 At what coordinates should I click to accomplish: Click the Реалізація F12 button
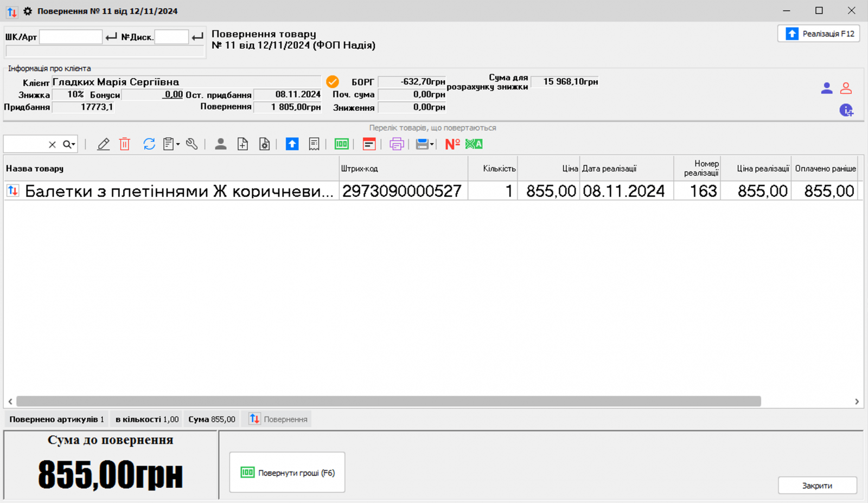click(819, 33)
